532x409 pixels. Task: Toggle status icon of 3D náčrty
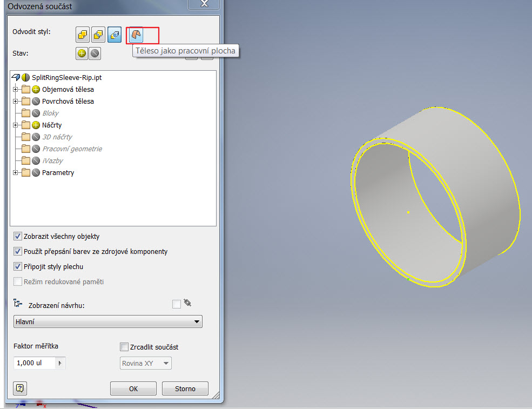(x=36, y=137)
